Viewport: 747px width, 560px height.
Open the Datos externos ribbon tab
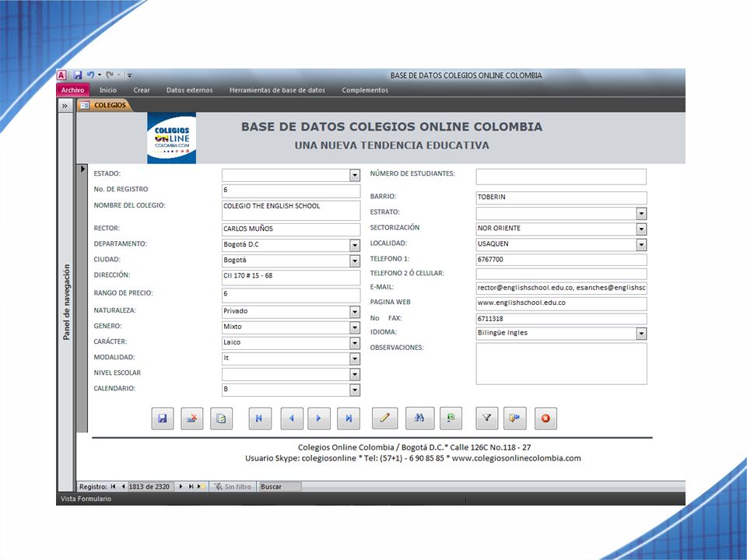[x=190, y=90]
